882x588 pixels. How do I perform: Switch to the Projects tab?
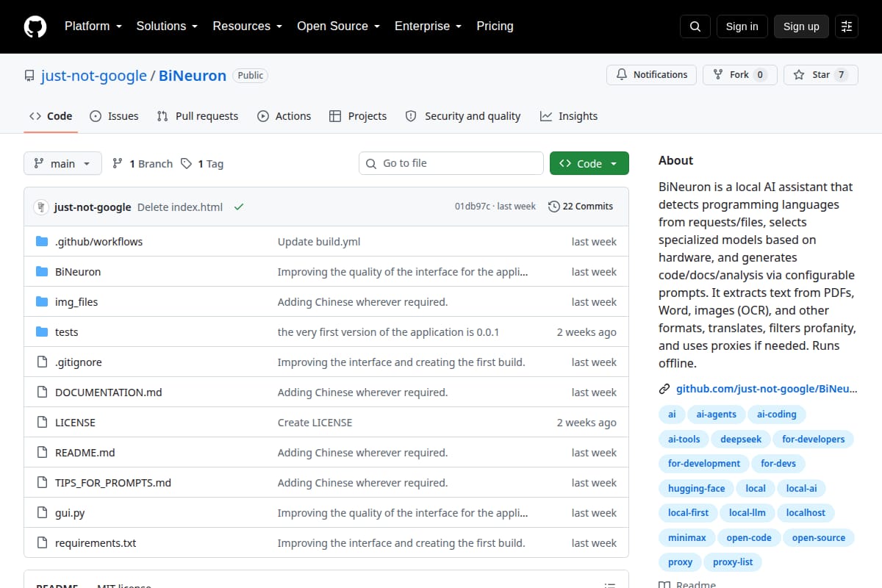tap(358, 116)
